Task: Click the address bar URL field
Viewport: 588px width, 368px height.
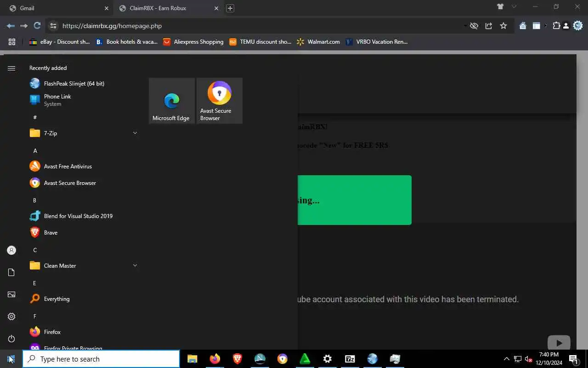Action: [257, 26]
